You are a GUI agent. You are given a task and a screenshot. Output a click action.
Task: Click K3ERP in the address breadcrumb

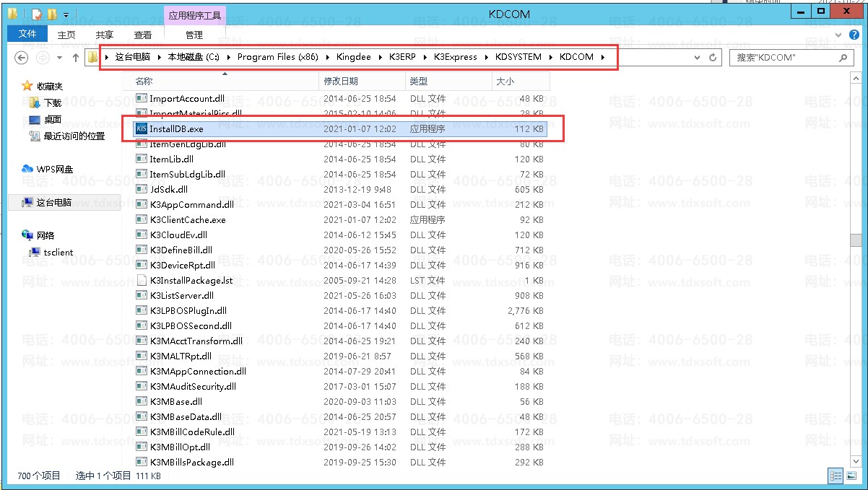[403, 57]
